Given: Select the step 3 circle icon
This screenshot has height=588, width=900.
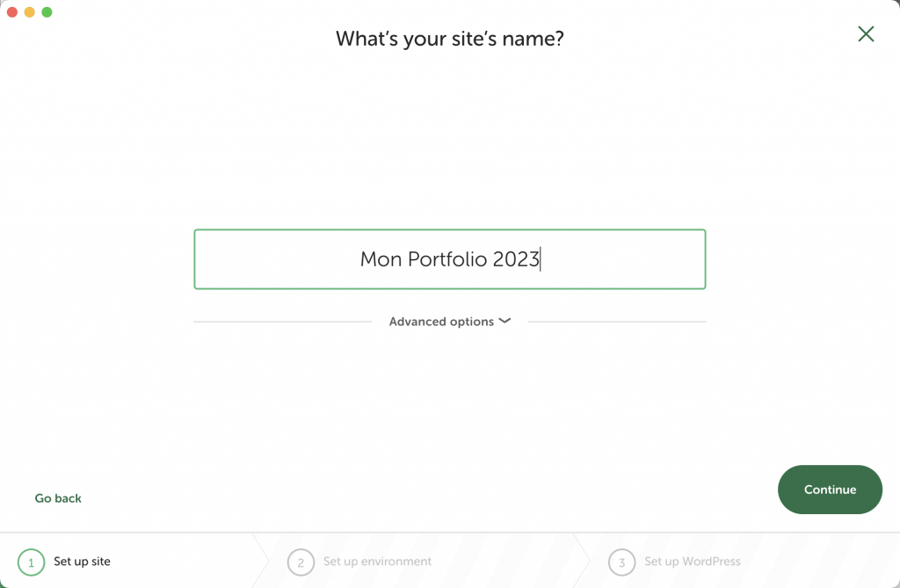Looking at the screenshot, I should (621, 562).
